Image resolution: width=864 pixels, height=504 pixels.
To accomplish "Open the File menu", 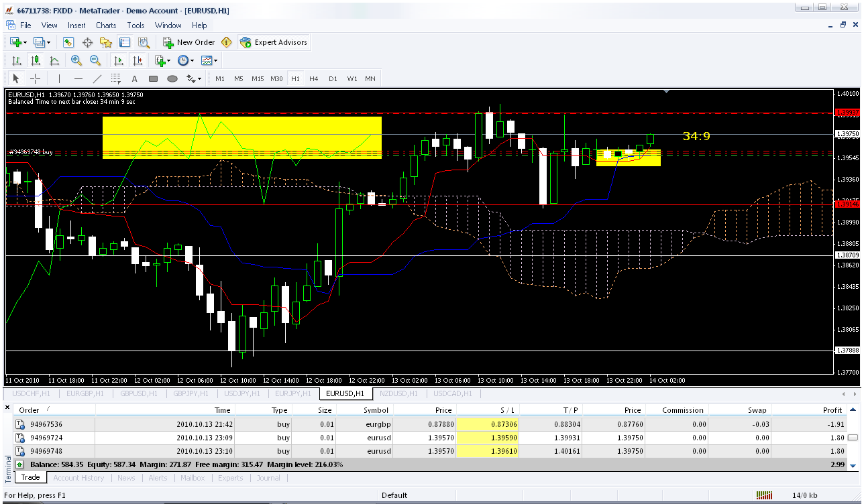I will pos(25,25).
